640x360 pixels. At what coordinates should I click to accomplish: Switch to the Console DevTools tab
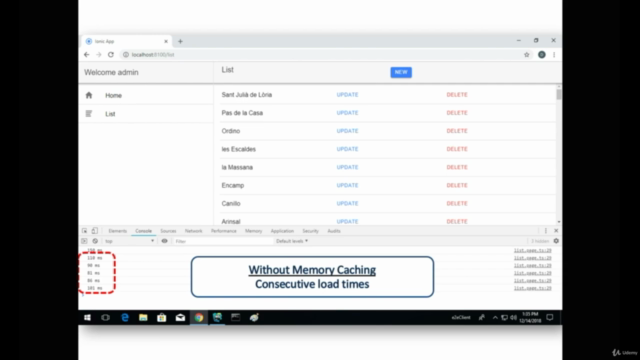(143, 231)
